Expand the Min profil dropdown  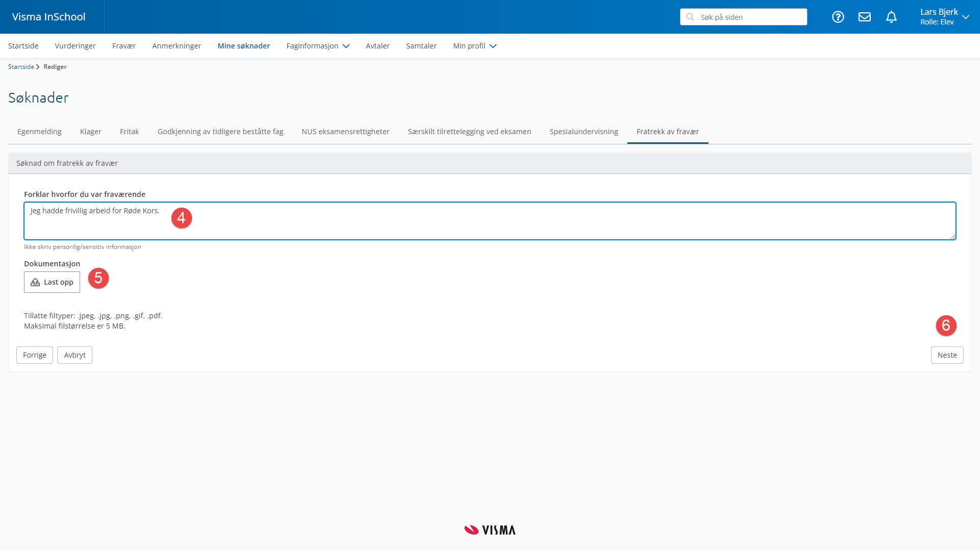[474, 46]
